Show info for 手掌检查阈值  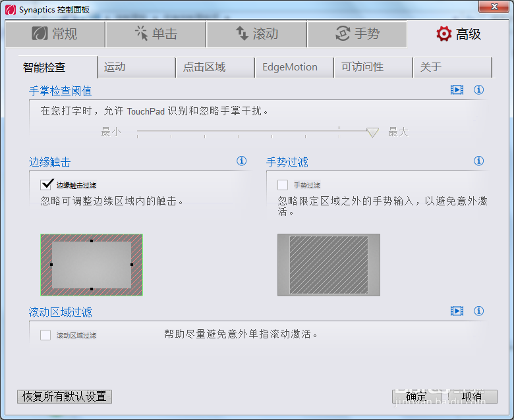click(x=478, y=90)
